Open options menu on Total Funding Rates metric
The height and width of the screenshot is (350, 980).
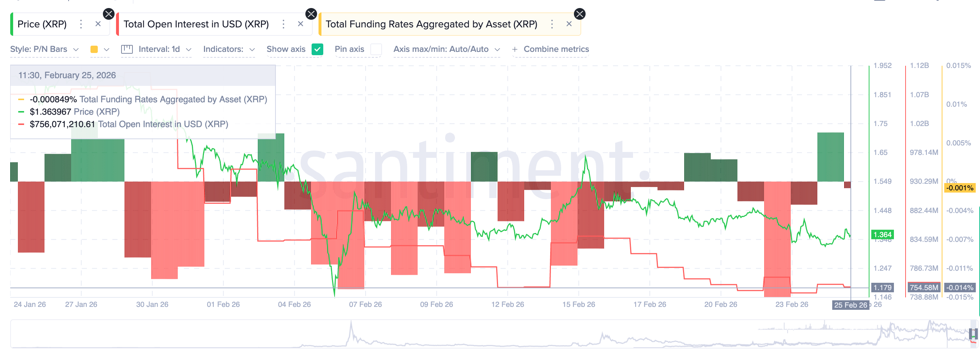point(552,24)
